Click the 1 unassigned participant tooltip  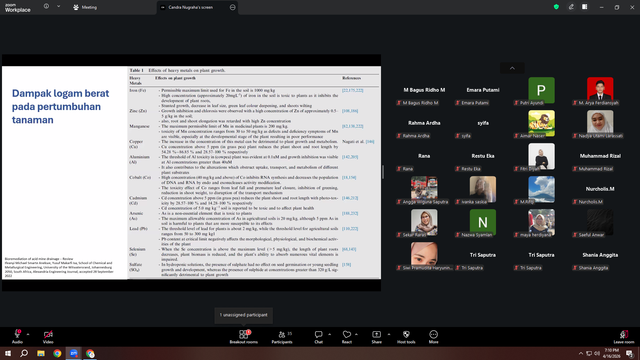(244, 315)
